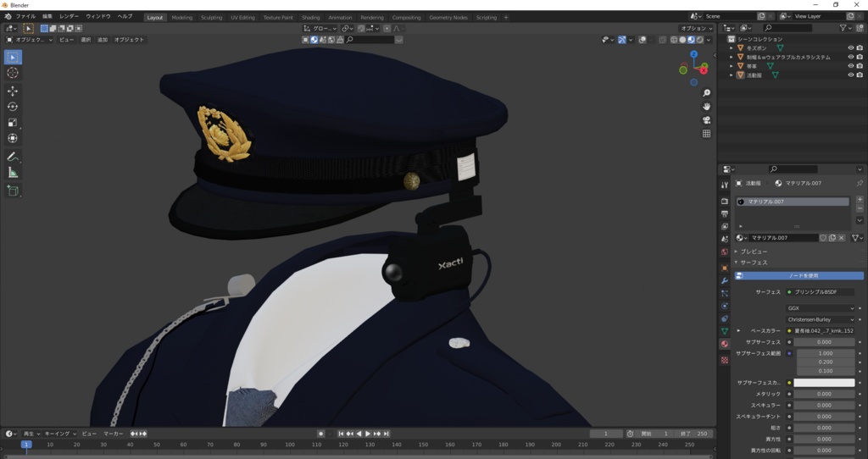
Task: Open the グローバル transform orientation dropdown
Action: 320,28
